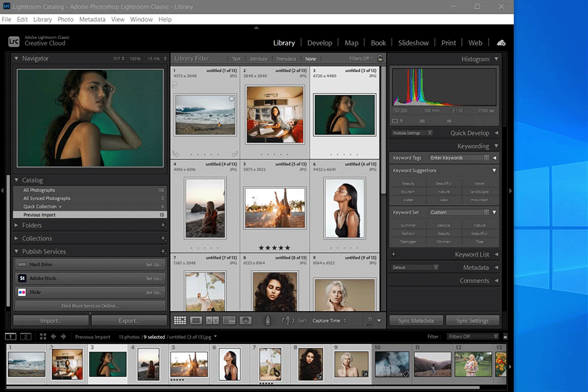Go back with filmstrip left arrow
The width and height of the screenshot is (588, 392).
point(53,336)
